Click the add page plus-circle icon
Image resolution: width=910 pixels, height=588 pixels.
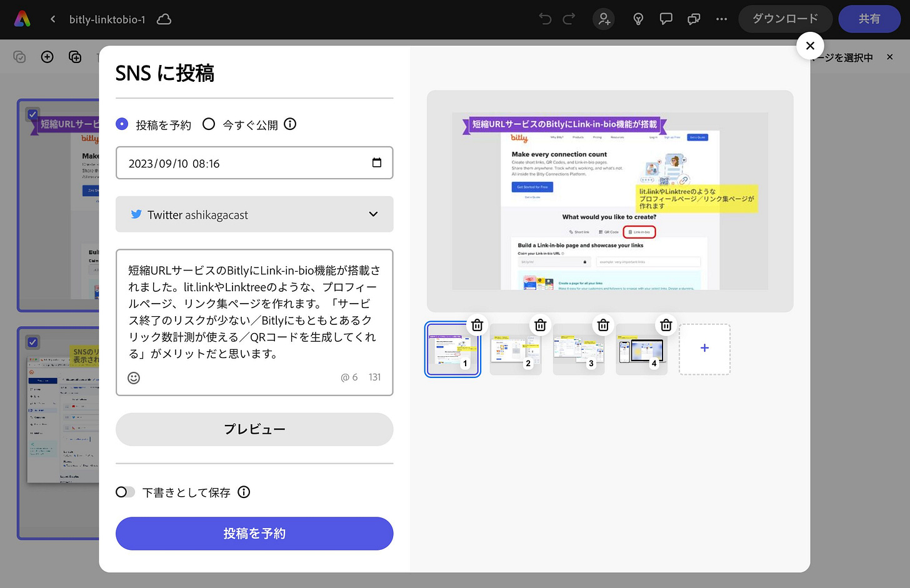47,57
